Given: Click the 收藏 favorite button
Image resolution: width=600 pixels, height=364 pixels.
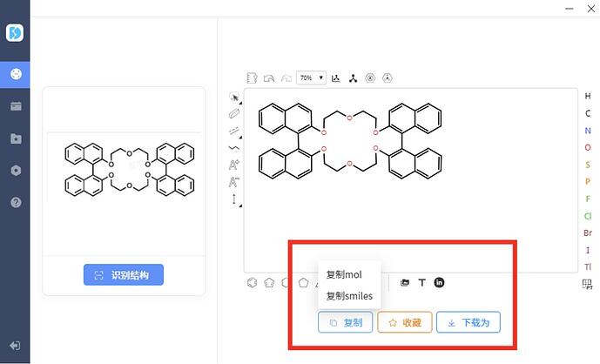Looking at the screenshot, I should (404, 322).
